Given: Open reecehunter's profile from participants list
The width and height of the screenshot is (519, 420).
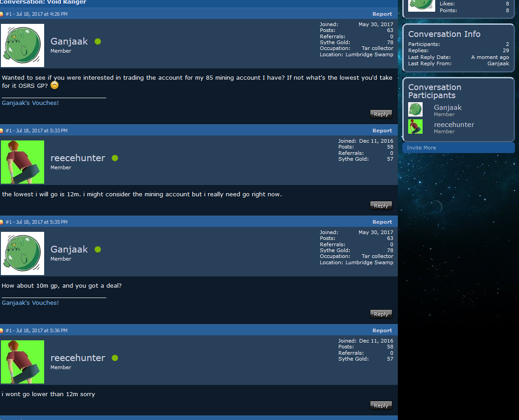Looking at the screenshot, I should click(454, 125).
